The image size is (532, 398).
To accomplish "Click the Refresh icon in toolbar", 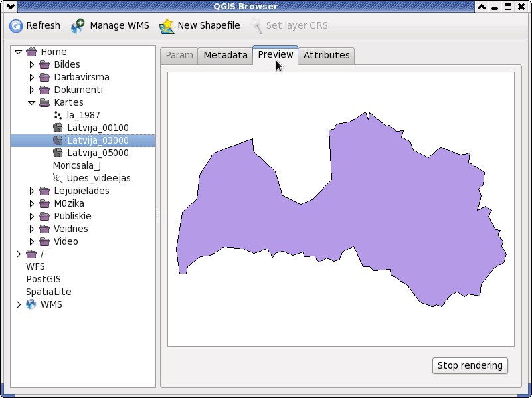I will pyautogui.click(x=15, y=26).
